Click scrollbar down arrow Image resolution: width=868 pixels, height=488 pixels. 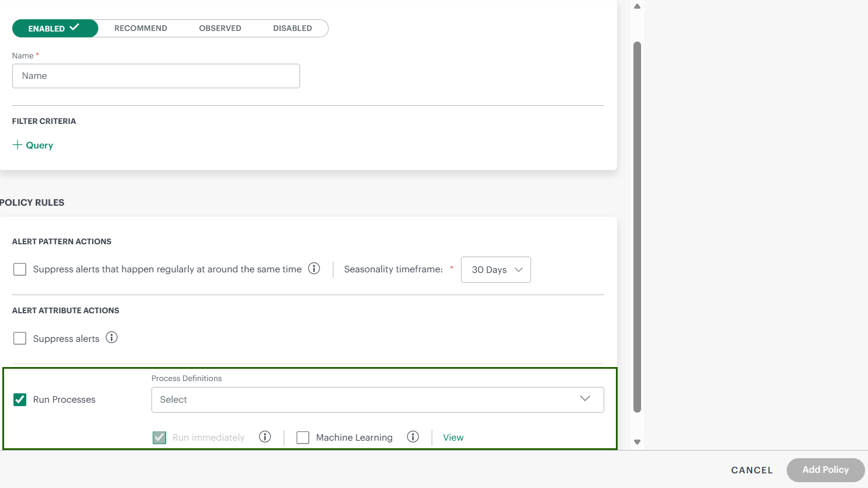tap(637, 442)
